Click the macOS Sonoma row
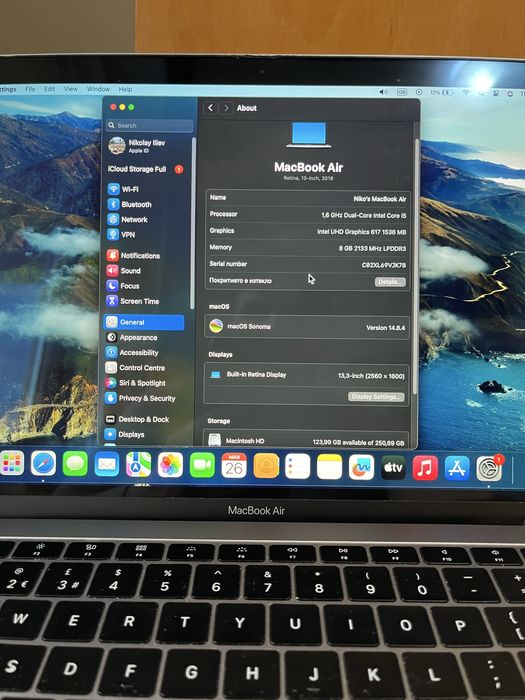525x700 pixels. point(307,327)
